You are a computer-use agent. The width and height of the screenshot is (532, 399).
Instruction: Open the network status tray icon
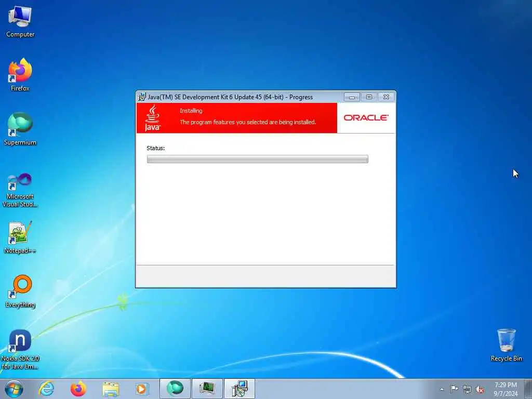(x=467, y=389)
